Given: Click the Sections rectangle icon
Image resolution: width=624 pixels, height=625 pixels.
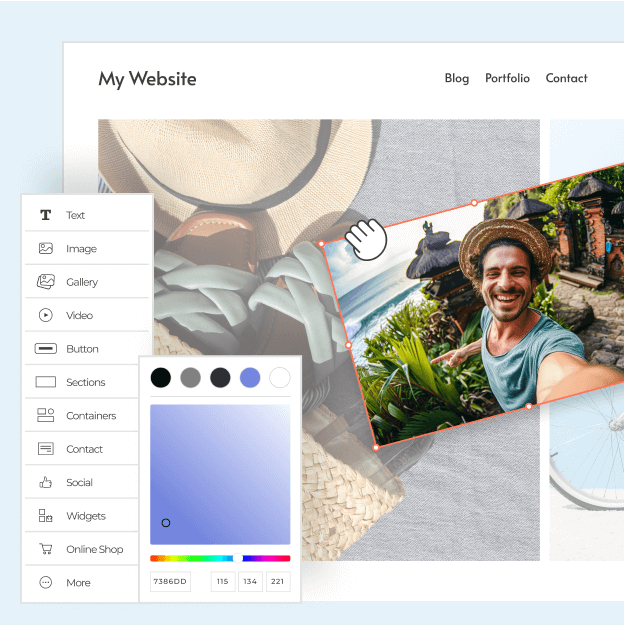Looking at the screenshot, I should 45,382.
